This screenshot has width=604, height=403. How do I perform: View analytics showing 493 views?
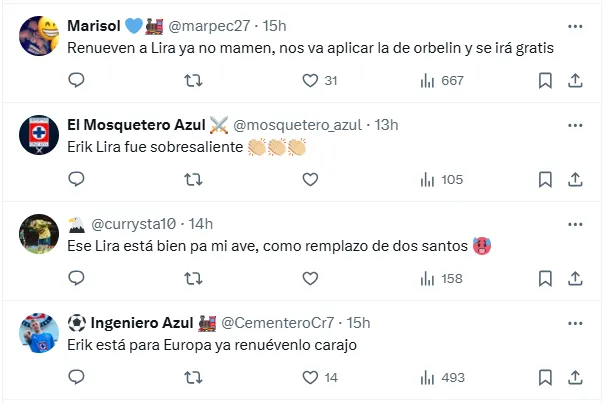coord(441,377)
